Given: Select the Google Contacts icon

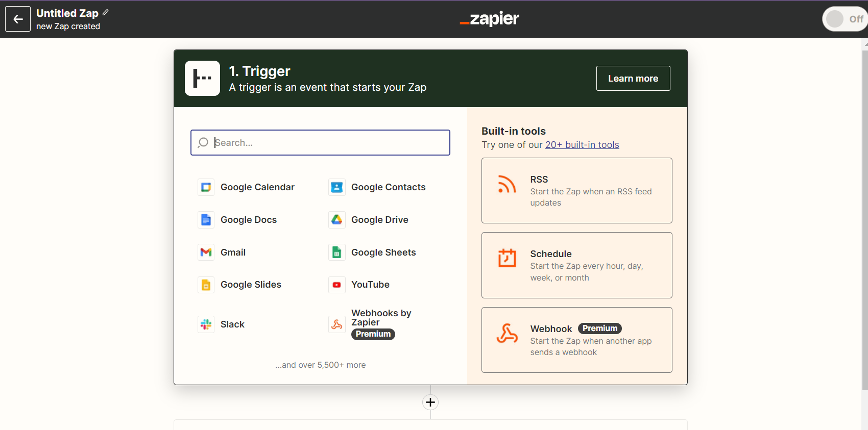Looking at the screenshot, I should [x=336, y=187].
